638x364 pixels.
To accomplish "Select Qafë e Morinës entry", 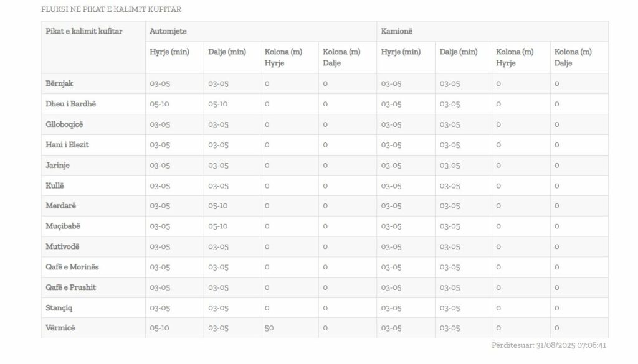I will tap(72, 267).
